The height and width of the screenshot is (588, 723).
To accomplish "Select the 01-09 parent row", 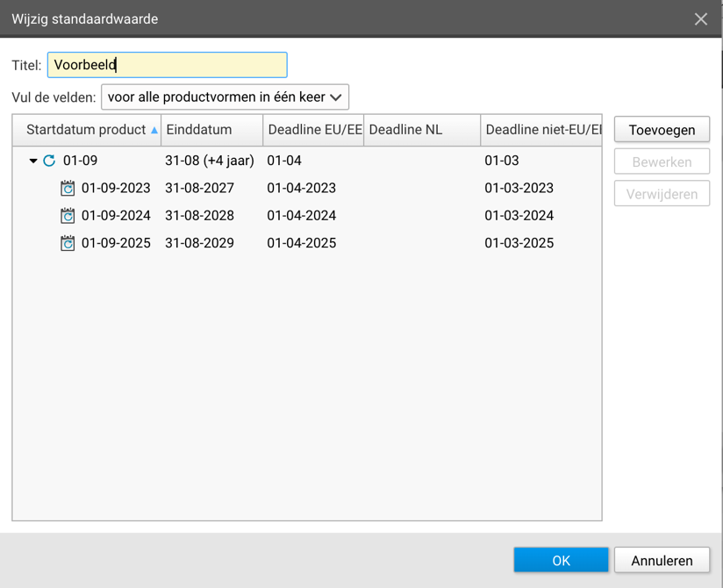I will (307, 161).
